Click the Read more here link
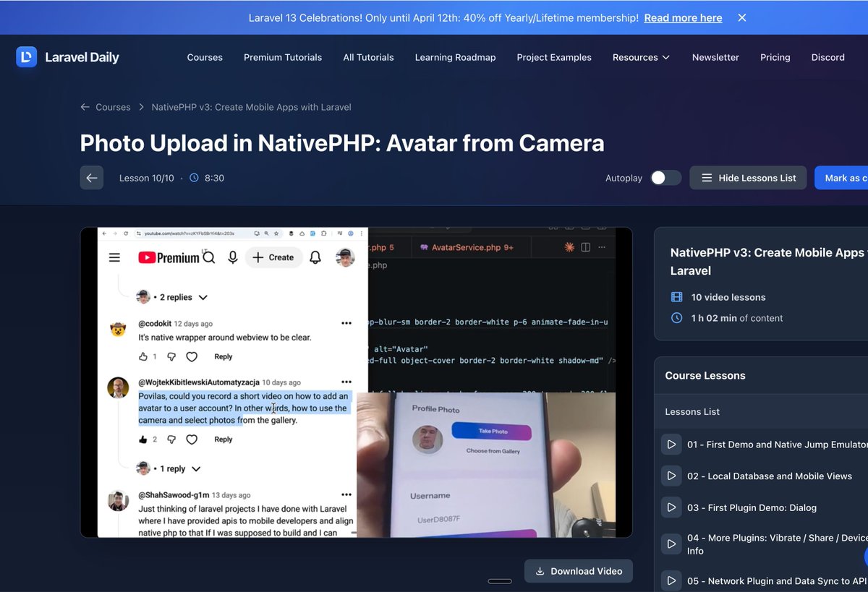Image resolution: width=868 pixels, height=592 pixels. (x=683, y=17)
